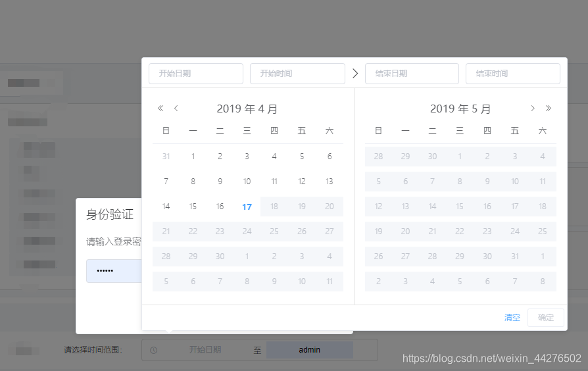Screen dimensions: 588x371
Task: Select April 13 in the left calendar
Action: point(330,182)
